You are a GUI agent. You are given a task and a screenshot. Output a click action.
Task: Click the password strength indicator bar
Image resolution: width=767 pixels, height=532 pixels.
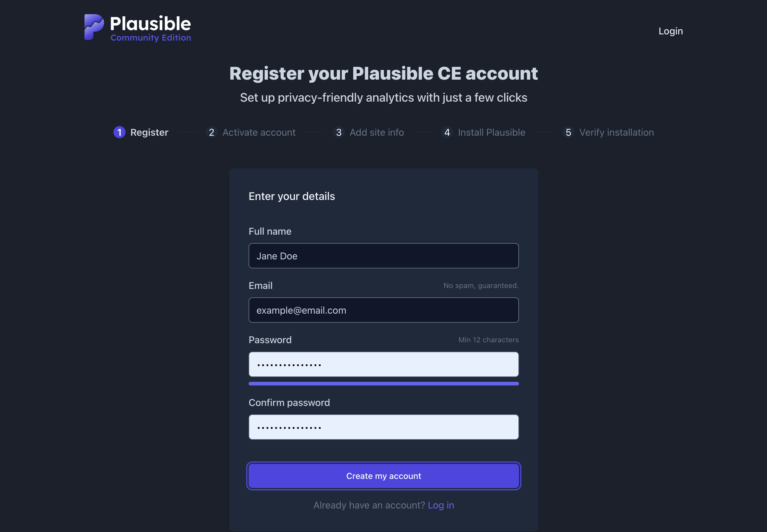tap(384, 384)
